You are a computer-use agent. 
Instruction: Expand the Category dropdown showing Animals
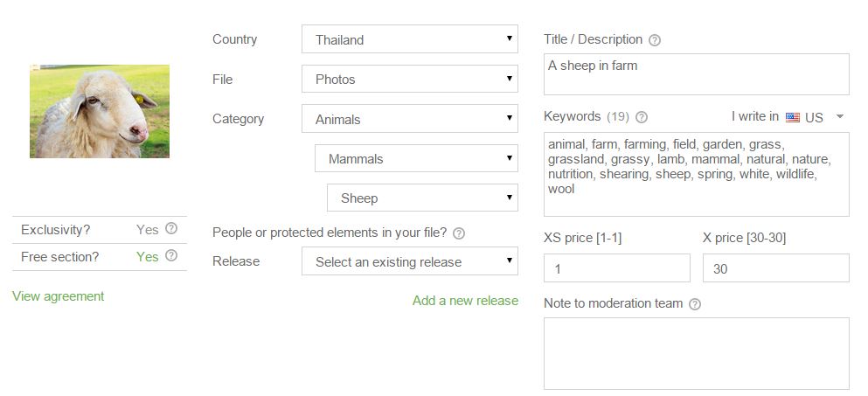coord(409,120)
